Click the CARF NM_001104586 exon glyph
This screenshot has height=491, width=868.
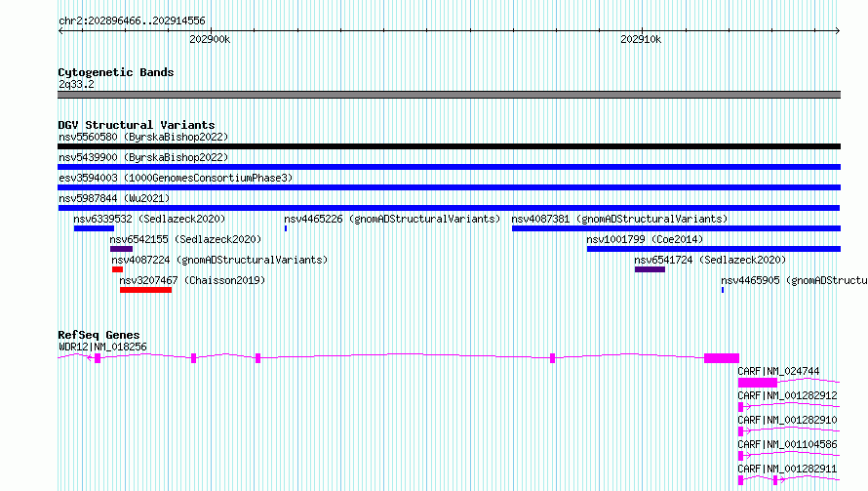pyautogui.click(x=740, y=456)
